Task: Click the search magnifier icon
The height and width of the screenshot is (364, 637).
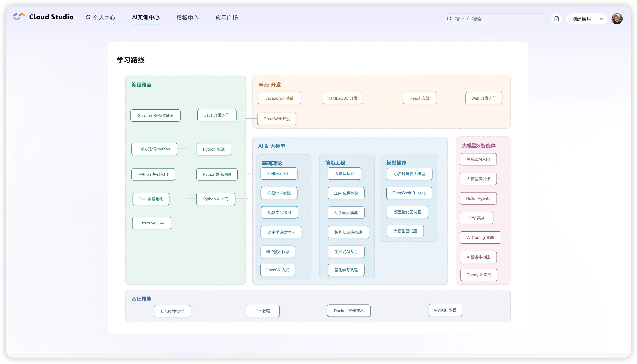Action: point(449,19)
